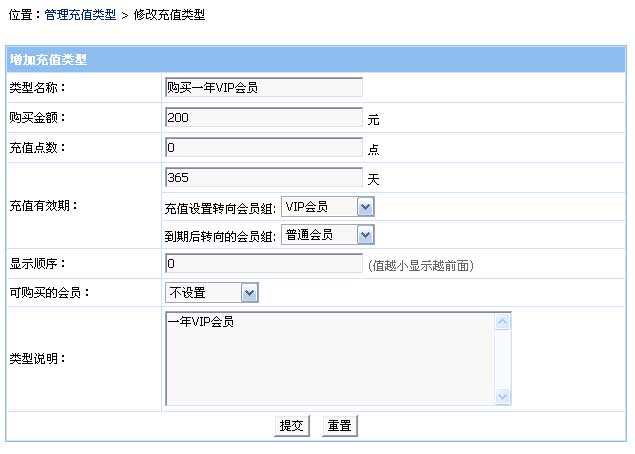Select the 365 天 validity days field
Image resolution: width=635 pixels, height=454 pixels.
[263, 178]
